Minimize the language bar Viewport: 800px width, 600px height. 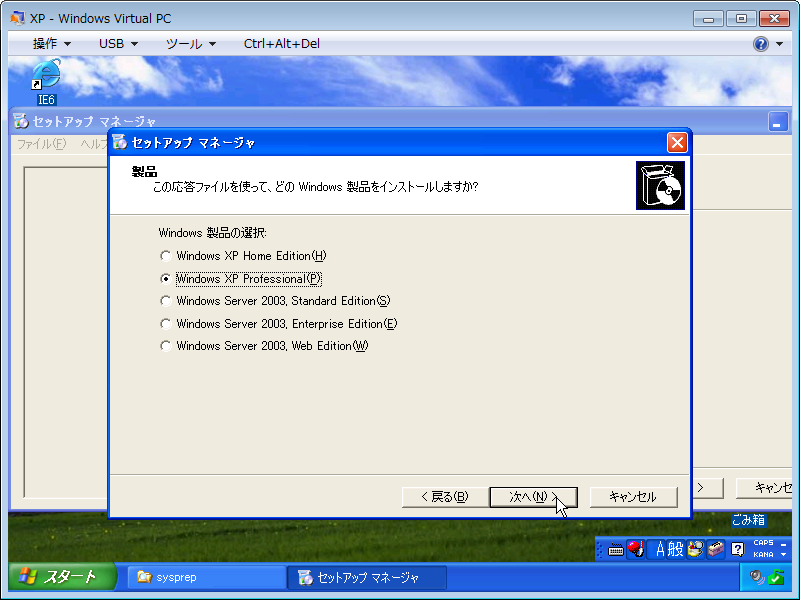click(784, 544)
